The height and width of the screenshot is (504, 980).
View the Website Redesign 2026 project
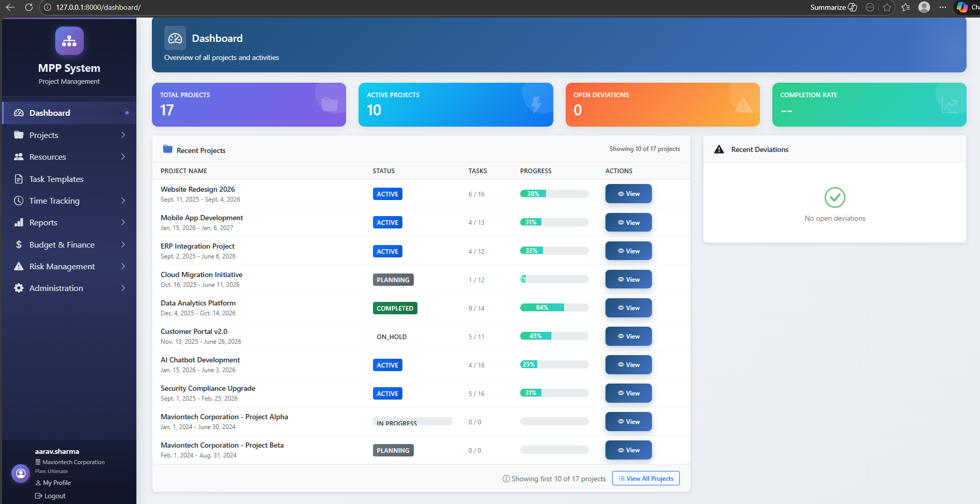click(628, 194)
